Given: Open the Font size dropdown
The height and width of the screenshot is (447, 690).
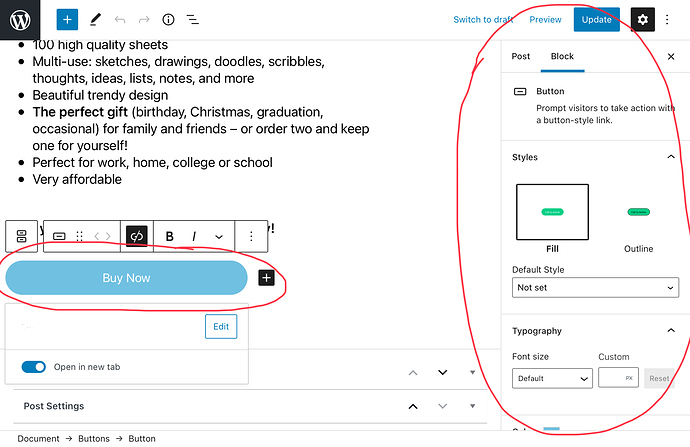Looking at the screenshot, I should 552,379.
